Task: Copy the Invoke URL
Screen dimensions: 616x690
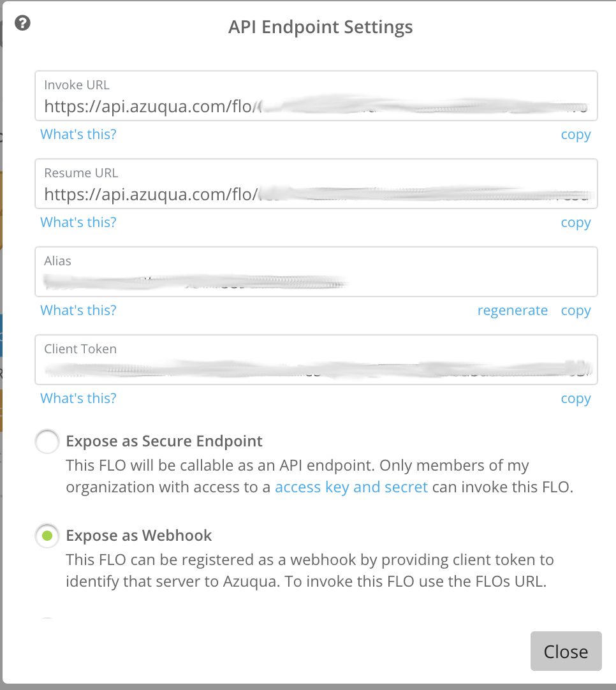Action: click(x=575, y=135)
